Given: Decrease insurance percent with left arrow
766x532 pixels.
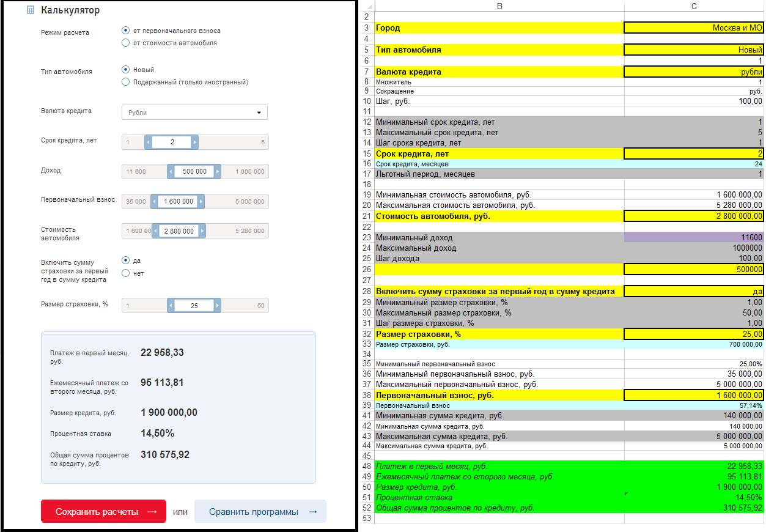Looking at the screenshot, I should coord(171,306).
